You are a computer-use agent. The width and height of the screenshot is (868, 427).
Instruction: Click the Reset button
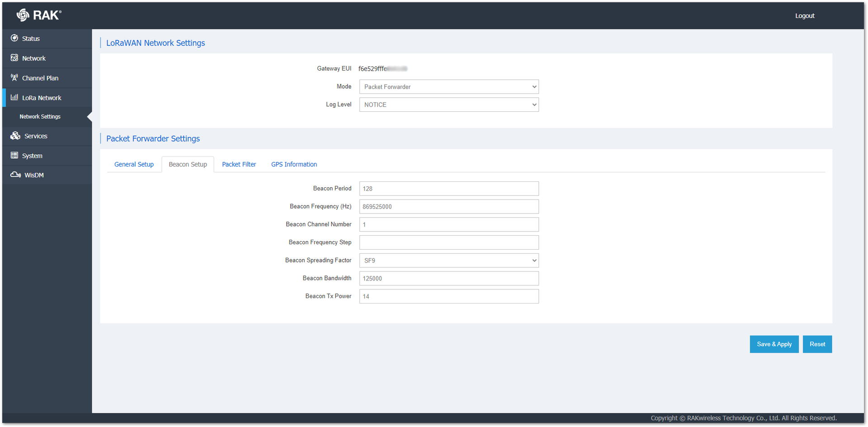817,344
